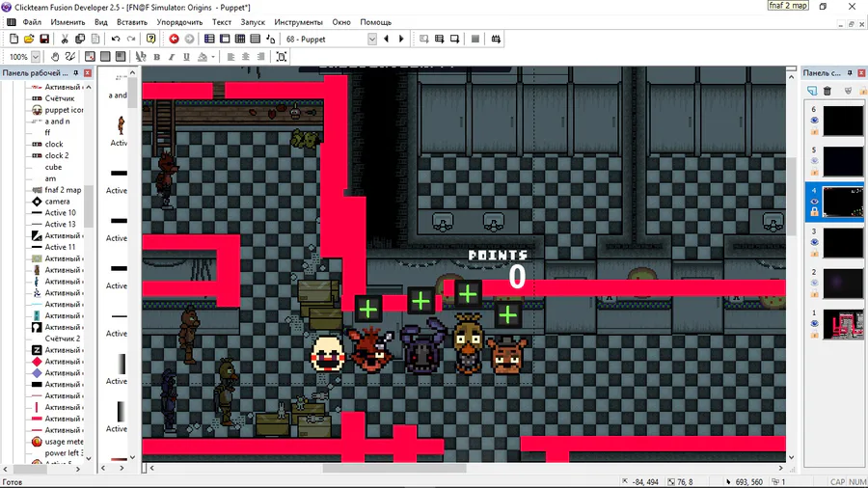The width and height of the screenshot is (868, 488).
Task: Toggle the lock on layer 6
Action: coord(814,131)
